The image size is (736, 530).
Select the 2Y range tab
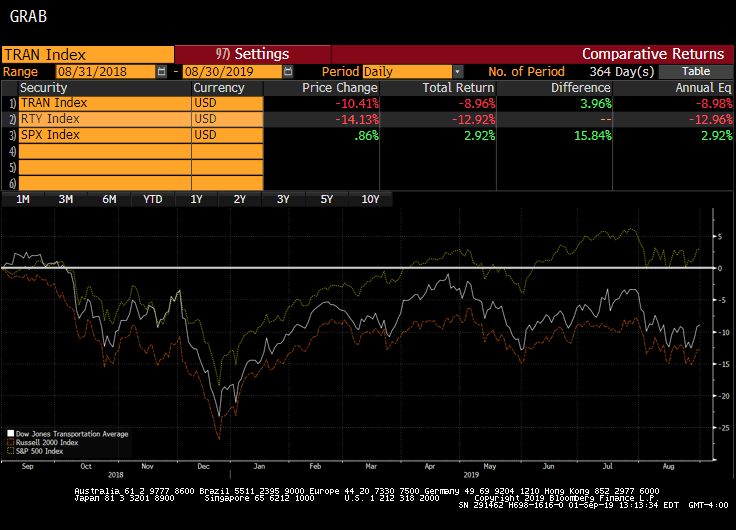coord(239,200)
